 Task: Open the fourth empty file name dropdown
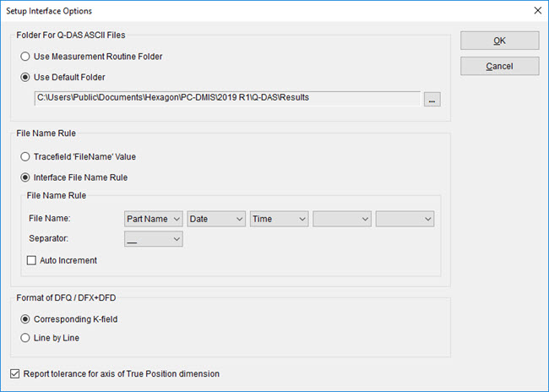tap(342, 219)
